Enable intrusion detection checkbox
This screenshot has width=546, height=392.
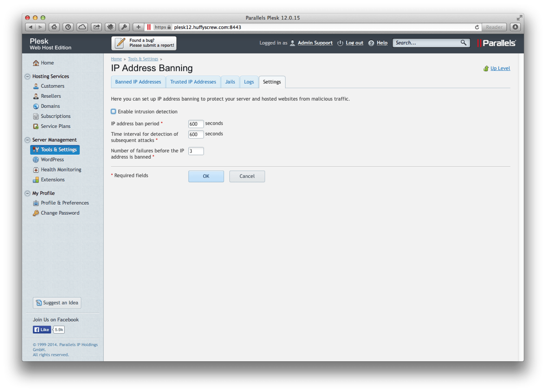click(113, 111)
